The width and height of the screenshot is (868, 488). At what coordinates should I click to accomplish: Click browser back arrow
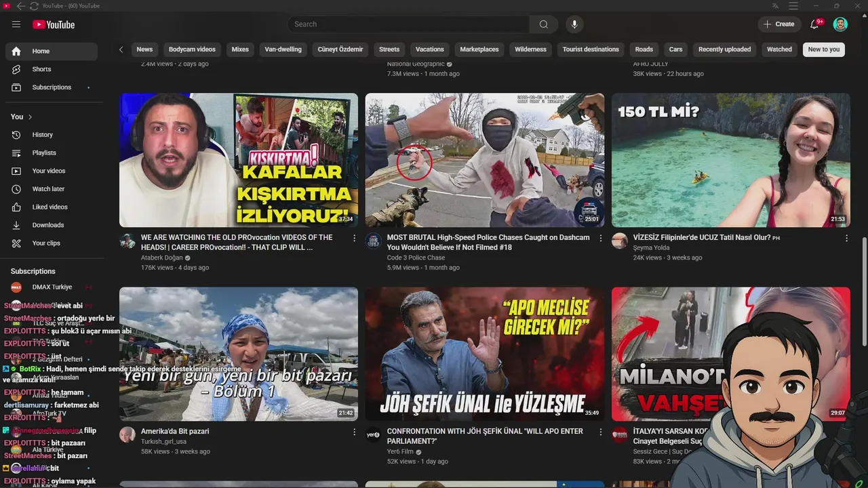pyautogui.click(x=20, y=5)
